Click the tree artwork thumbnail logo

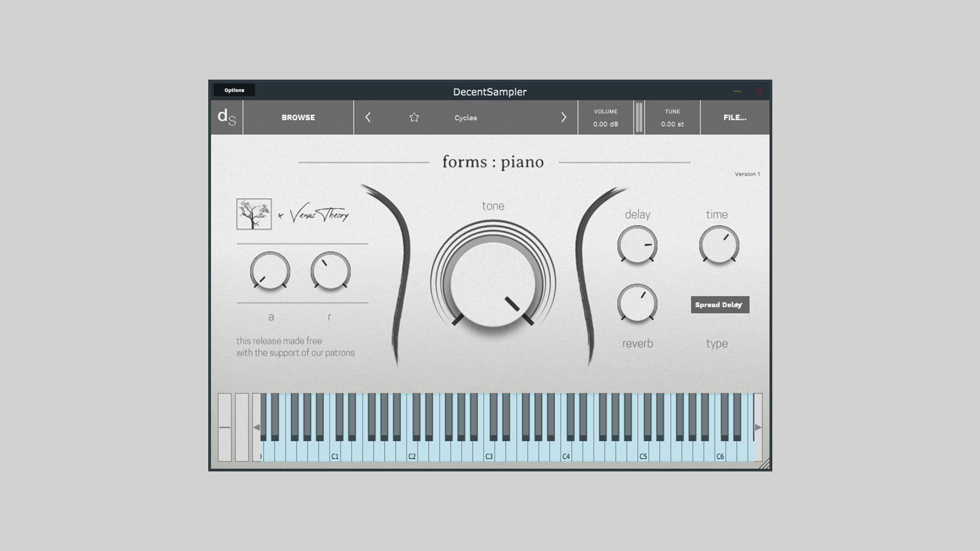pyautogui.click(x=254, y=214)
